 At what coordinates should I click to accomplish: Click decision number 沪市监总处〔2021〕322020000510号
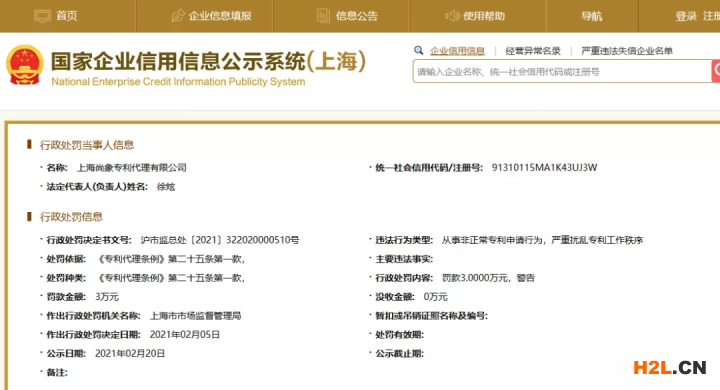pos(220,240)
